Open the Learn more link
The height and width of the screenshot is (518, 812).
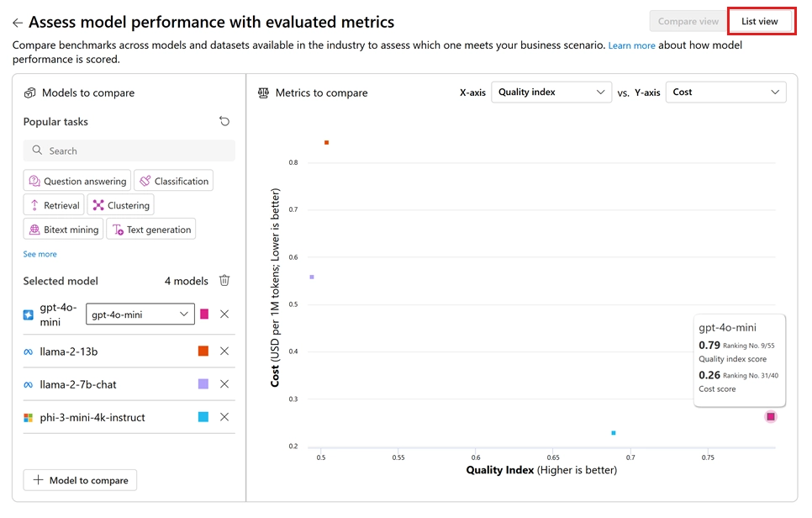pyautogui.click(x=631, y=45)
